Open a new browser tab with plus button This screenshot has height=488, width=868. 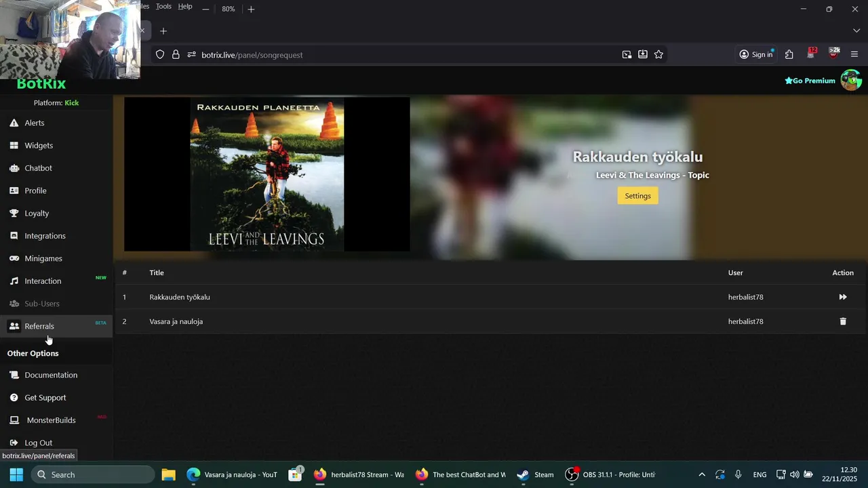pyautogui.click(x=163, y=30)
